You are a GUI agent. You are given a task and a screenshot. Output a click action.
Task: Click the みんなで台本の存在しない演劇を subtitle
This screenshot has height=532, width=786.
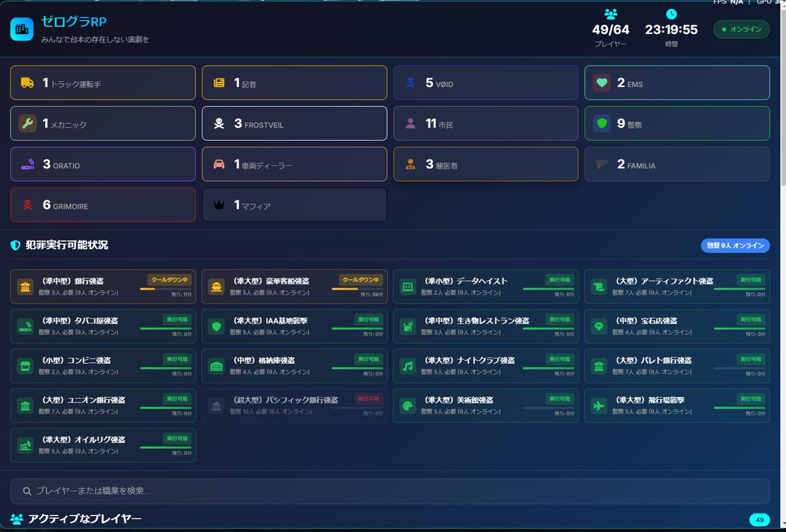[95, 40]
